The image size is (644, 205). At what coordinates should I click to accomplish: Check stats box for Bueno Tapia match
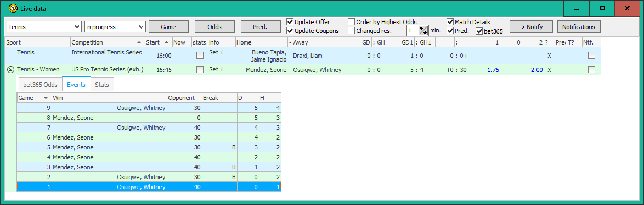tap(200, 55)
